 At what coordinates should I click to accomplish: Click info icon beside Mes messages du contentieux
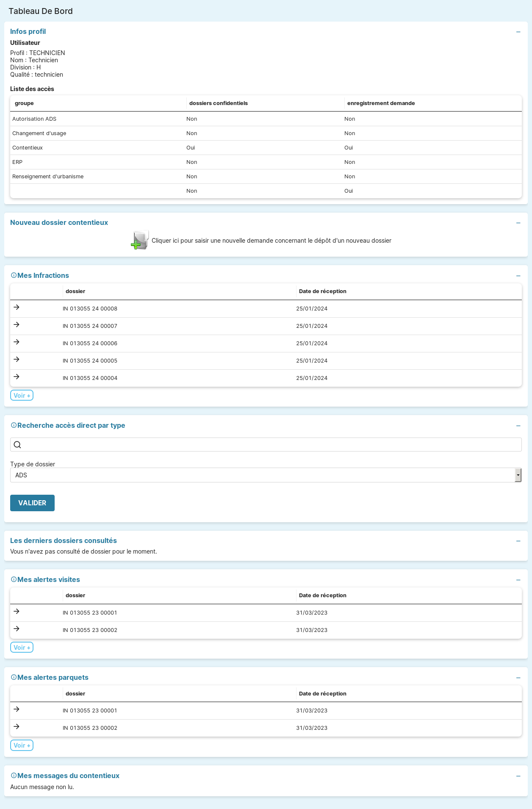(14, 776)
